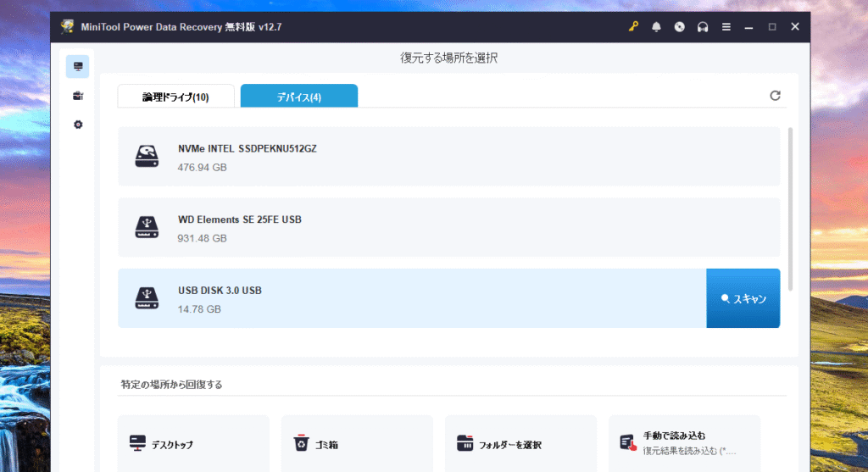The image size is (868, 472).
Task: Open the notifications bell icon
Action: tap(656, 27)
